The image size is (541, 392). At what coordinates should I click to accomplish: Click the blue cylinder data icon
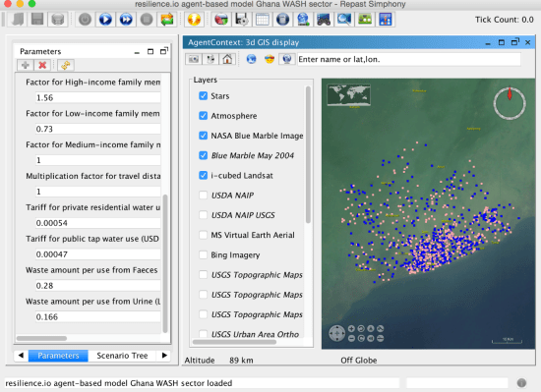point(282,20)
